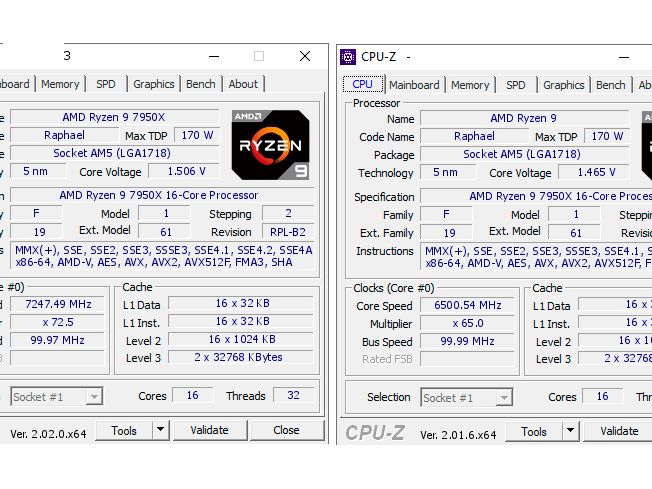Click the 16 x 1024 KB Level 2 value

click(x=240, y=339)
